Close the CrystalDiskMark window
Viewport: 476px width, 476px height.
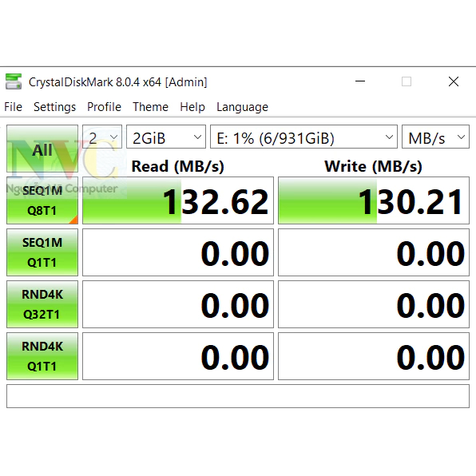coord(454,81)
